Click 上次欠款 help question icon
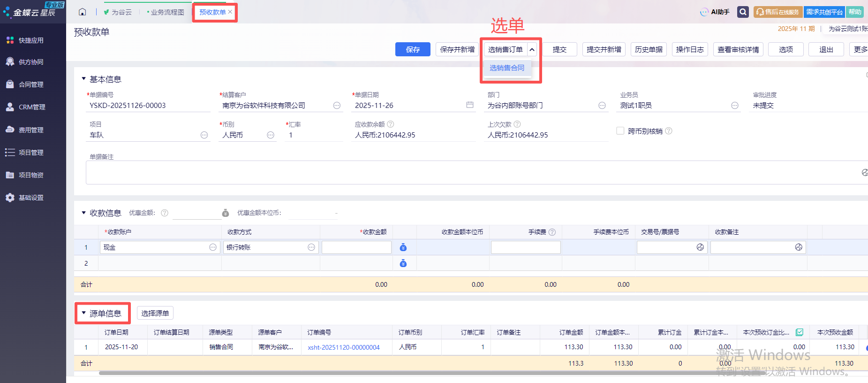The height and width of the screenshot is (383, 868). point(517,124)
